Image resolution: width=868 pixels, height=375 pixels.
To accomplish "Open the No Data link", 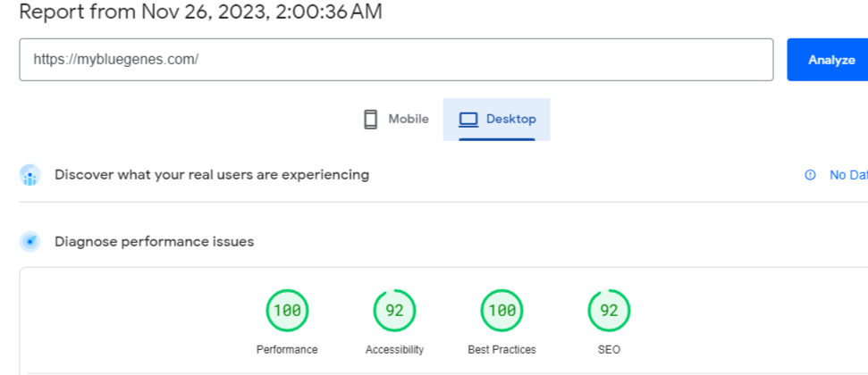I will pyautogui.click(x=848, y=175).
